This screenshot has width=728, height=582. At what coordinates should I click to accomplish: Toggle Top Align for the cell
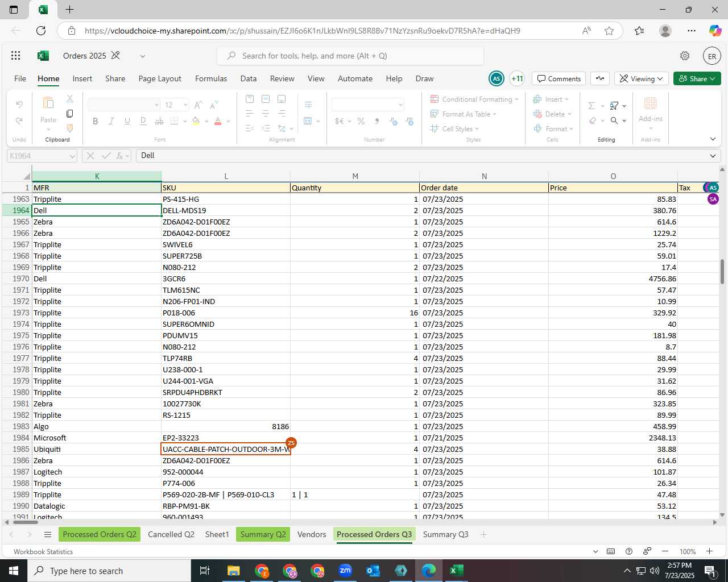coord(249,99)
